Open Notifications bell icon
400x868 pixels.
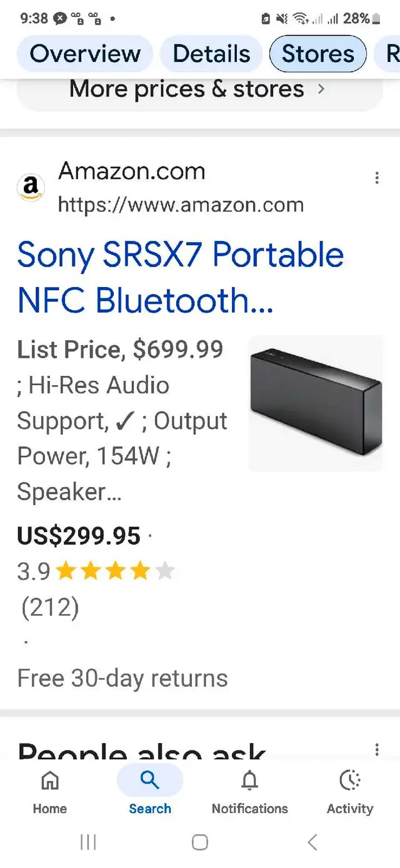click(250, 780)
